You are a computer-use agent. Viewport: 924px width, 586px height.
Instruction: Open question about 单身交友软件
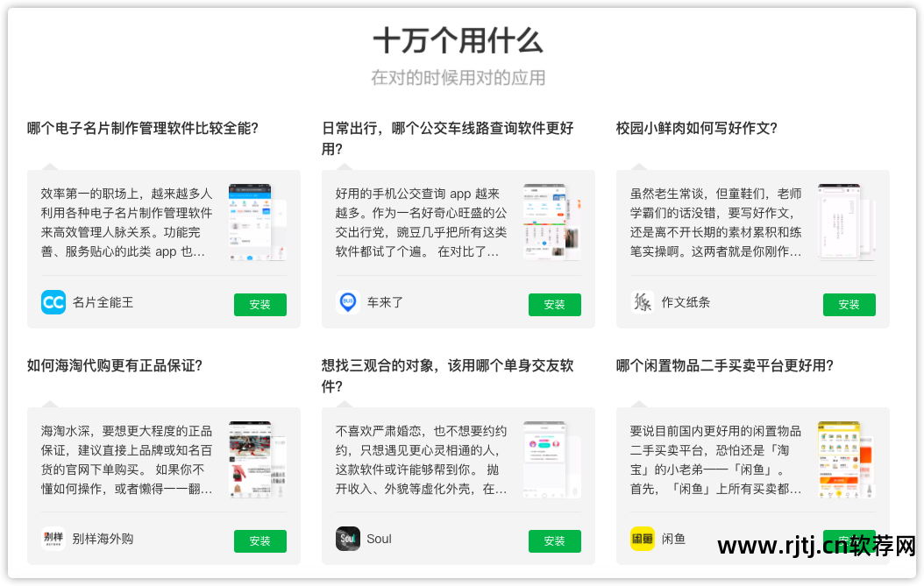(447, 376)
